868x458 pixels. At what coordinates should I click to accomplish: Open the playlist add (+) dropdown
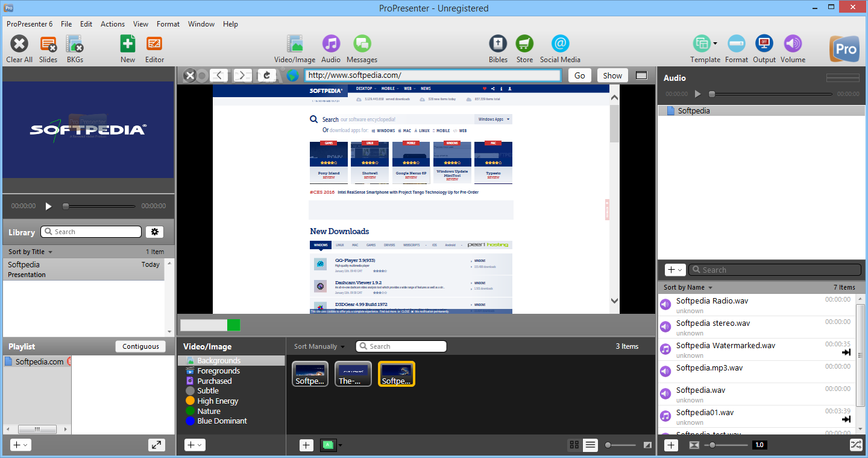tap(20, 445)
